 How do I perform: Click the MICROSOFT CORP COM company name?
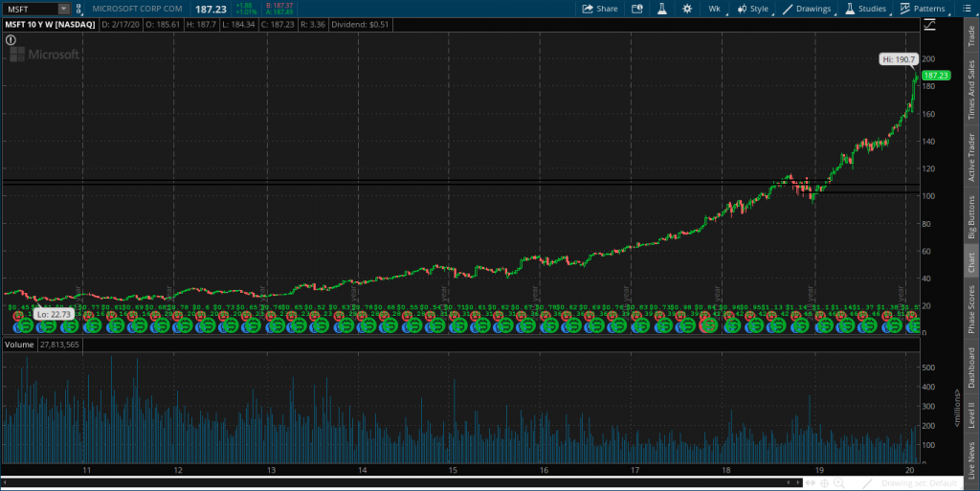click(x=138, y=9)
